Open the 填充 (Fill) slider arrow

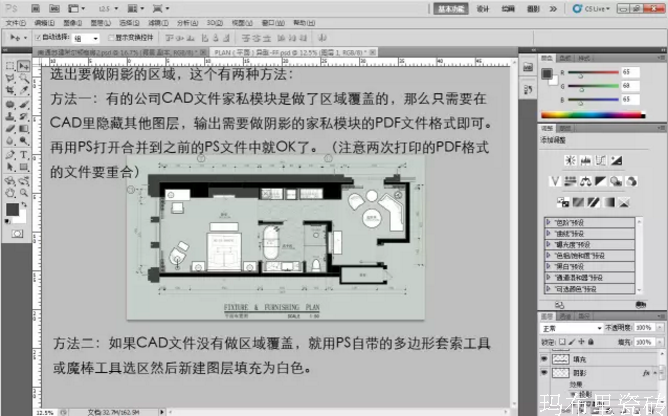point(660,342)
